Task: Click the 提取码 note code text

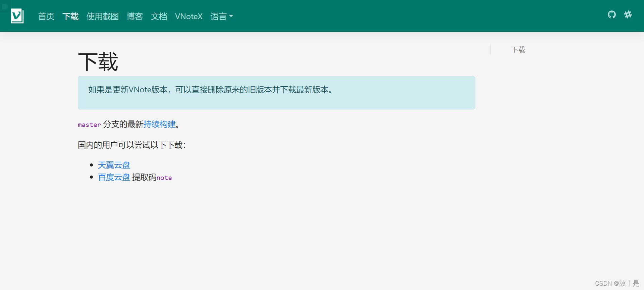Action: coord(164,178)
